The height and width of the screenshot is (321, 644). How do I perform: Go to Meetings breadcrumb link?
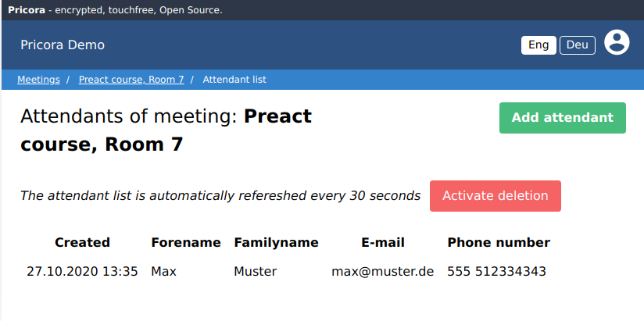(38, 80)
